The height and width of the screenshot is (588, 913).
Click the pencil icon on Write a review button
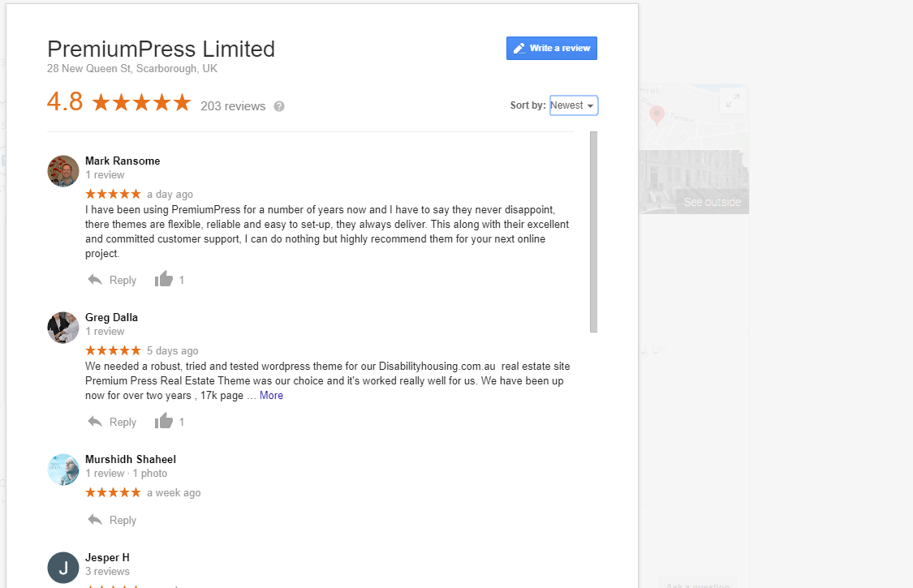click(518, 48)
